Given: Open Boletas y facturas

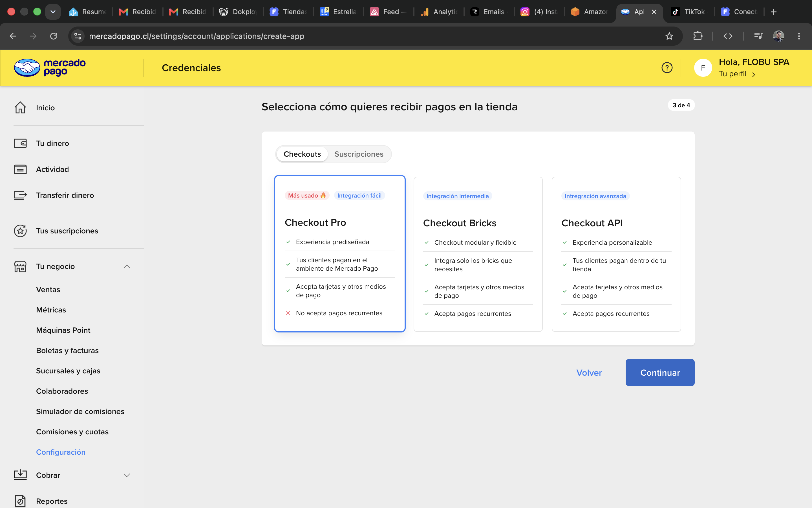Looking at the screenshot, I should point(67,351).
